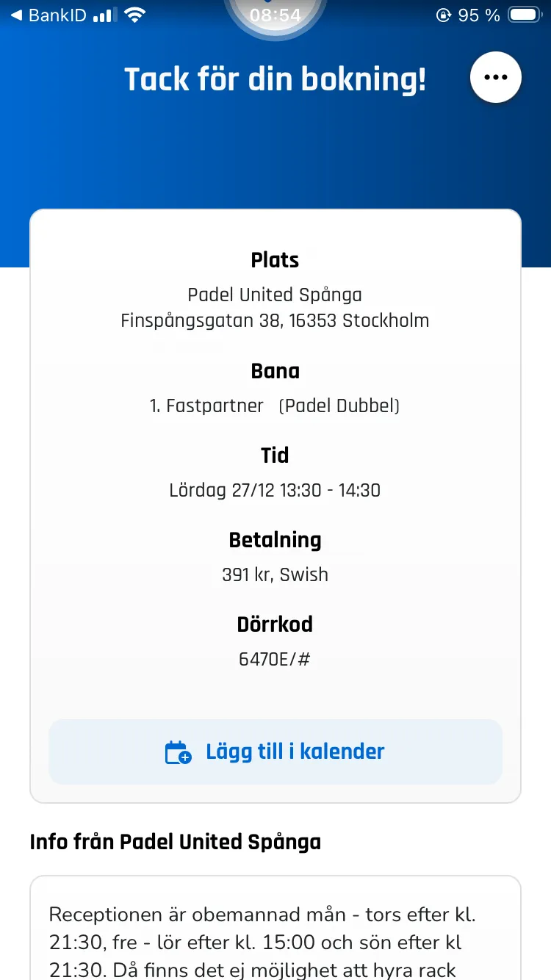The image size is (551, 980).
Task: Tap the back arrow to BankID
Action: click(x=16, y=15)
